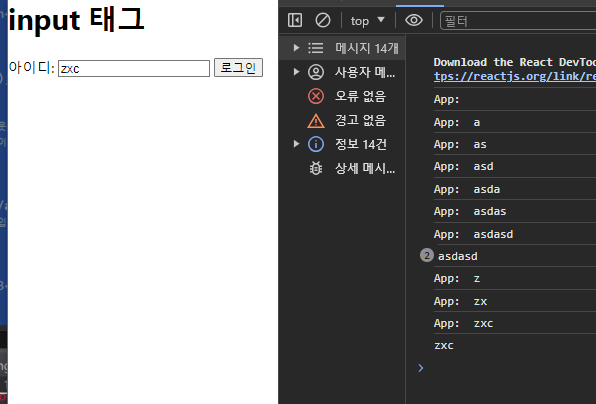Click the console prompt chevron
Viewport: 596px width, 404px height.
(x=421, y=368)
